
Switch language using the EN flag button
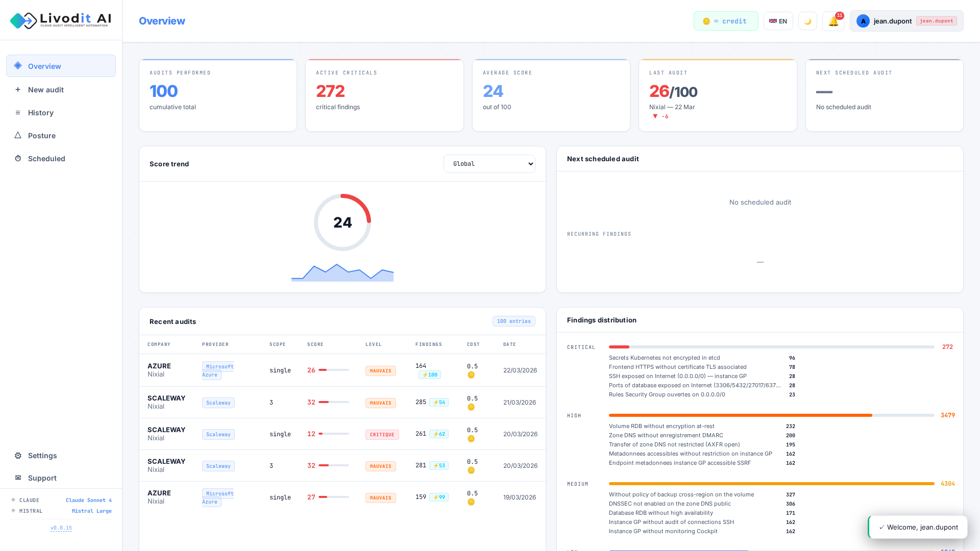[x=778, y=21]
